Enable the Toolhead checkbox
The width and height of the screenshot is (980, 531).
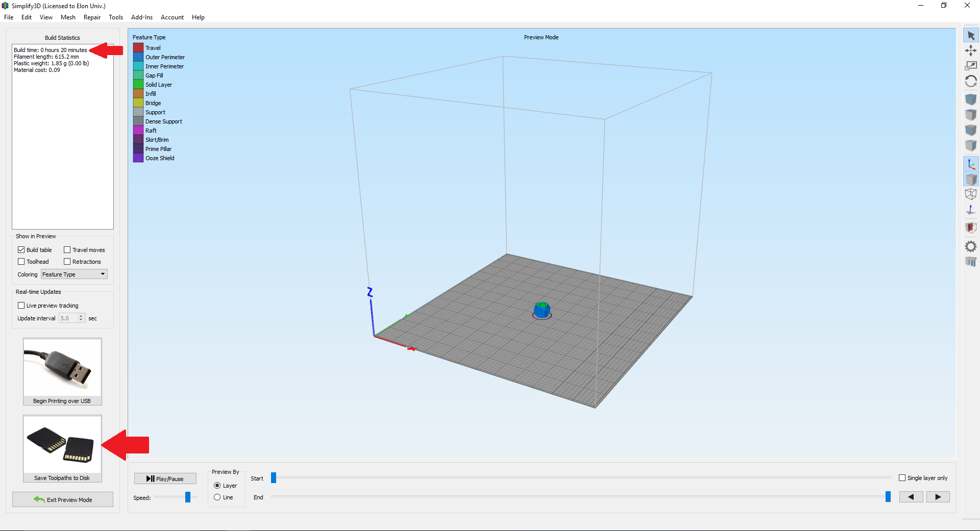click(x=21, y=262)
